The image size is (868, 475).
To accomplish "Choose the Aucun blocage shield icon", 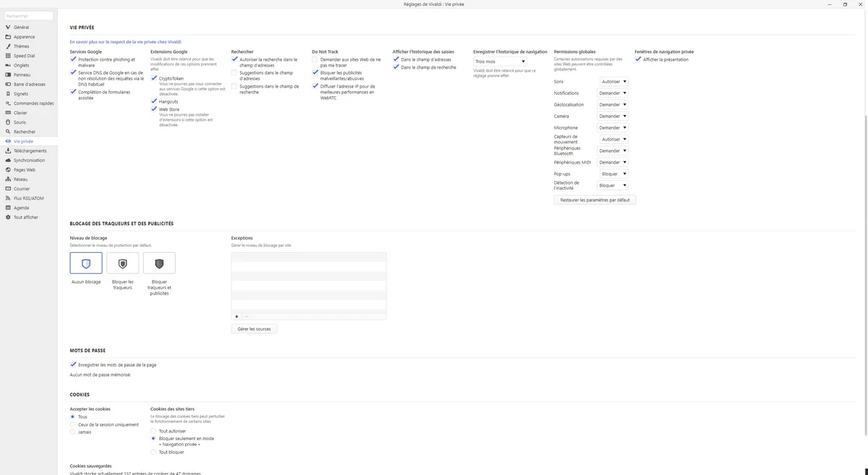I will click(86, 264).
